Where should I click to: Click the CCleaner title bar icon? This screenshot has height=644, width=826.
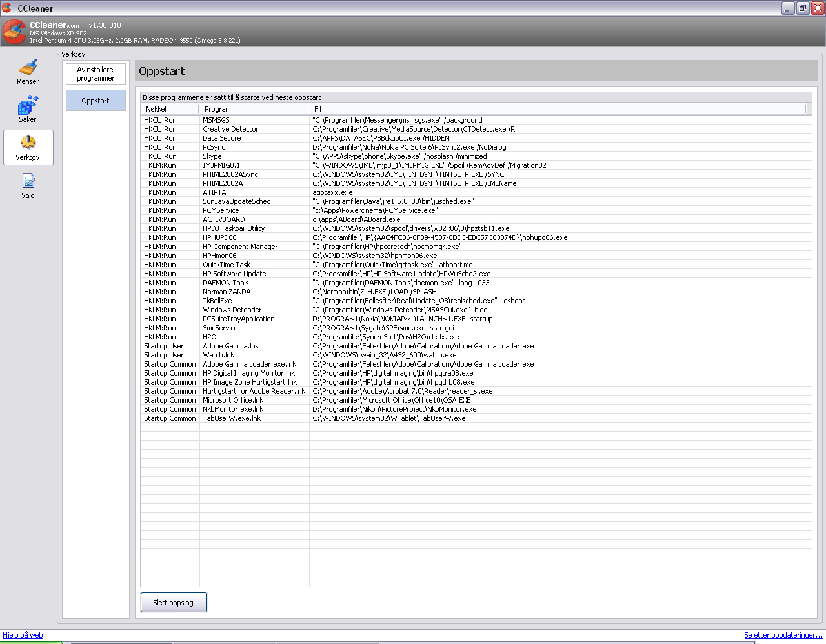tap(7, 8)
